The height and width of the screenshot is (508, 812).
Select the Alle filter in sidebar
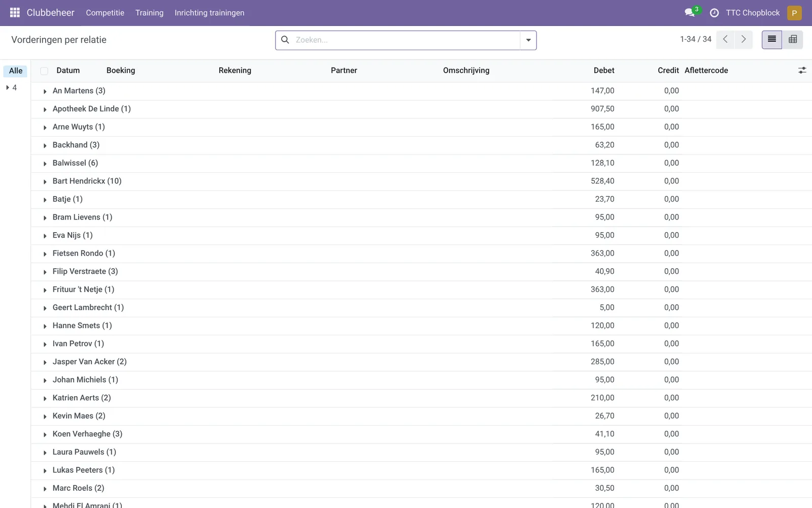[16, 71]
